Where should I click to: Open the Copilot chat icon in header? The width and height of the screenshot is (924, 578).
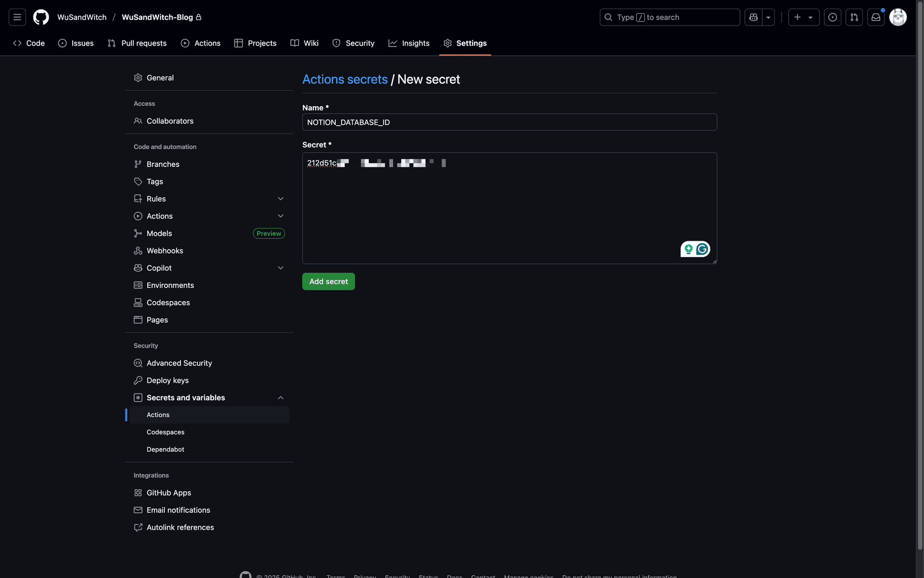[x=754, y=17]
